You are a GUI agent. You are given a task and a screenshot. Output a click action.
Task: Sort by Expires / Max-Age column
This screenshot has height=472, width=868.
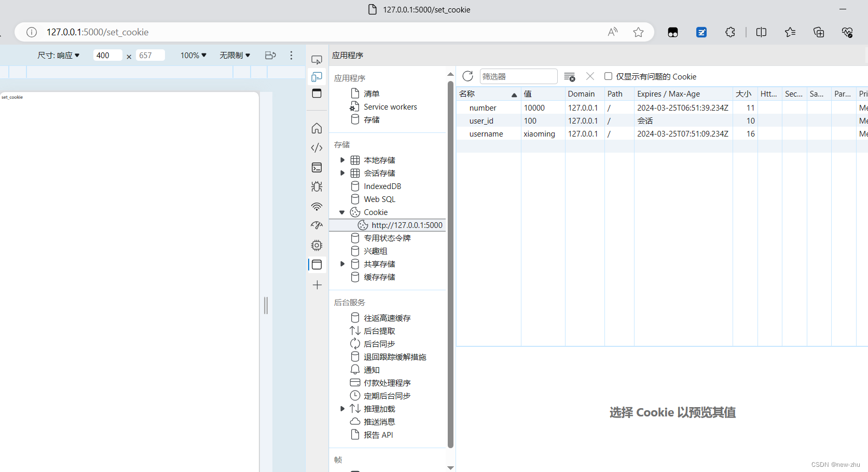(x=683, y=94)
